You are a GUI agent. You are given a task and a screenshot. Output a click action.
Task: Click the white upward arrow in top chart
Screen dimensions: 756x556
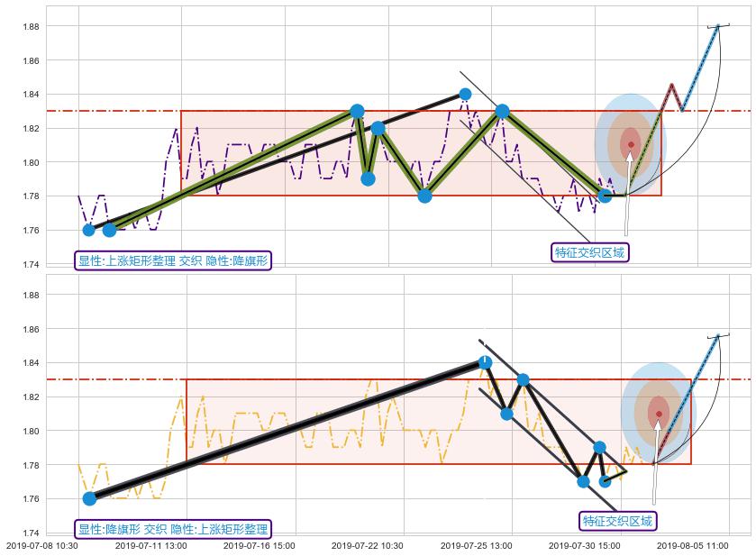coord(628,189)
